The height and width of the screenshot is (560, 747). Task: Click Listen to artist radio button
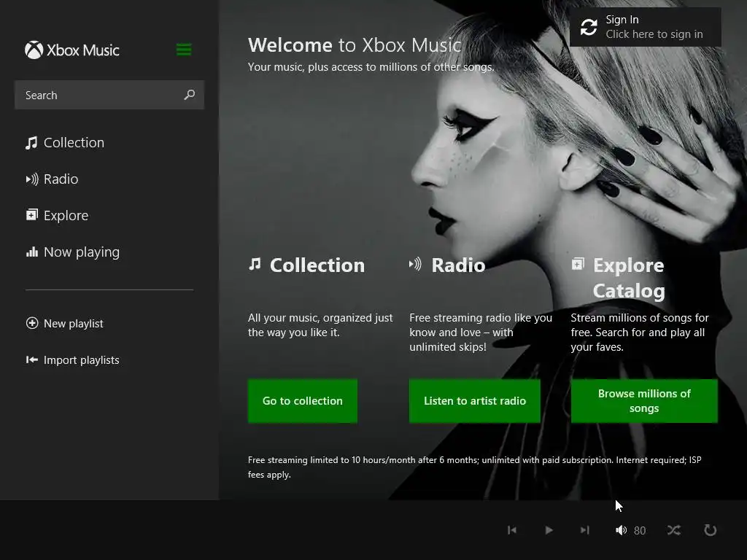coord(474,401)
